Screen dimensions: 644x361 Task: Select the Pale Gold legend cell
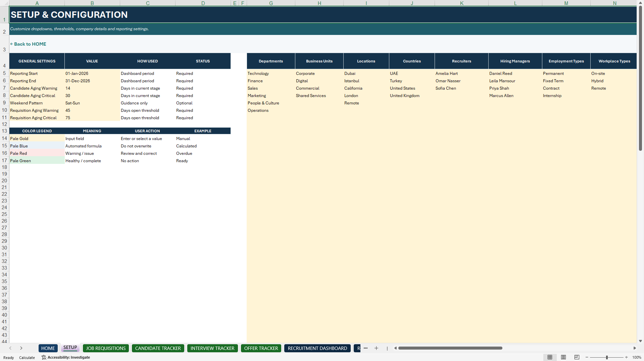click(37, 139)
